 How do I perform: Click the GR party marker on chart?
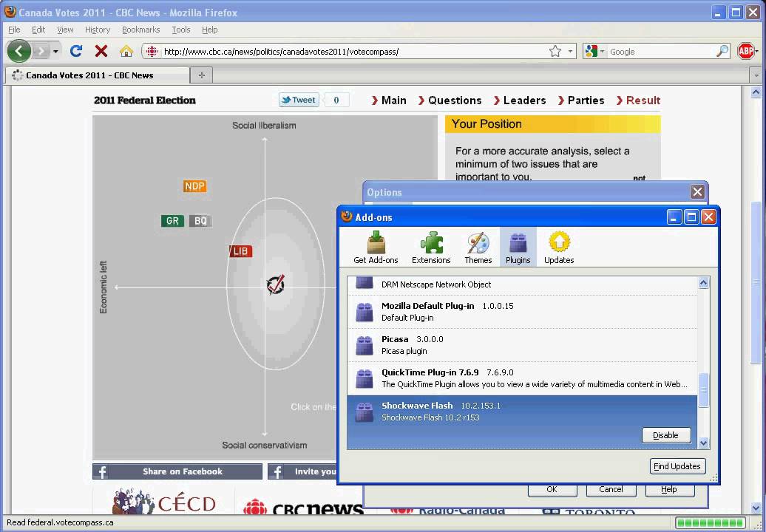pyautogui.click(x=172, y=221)
